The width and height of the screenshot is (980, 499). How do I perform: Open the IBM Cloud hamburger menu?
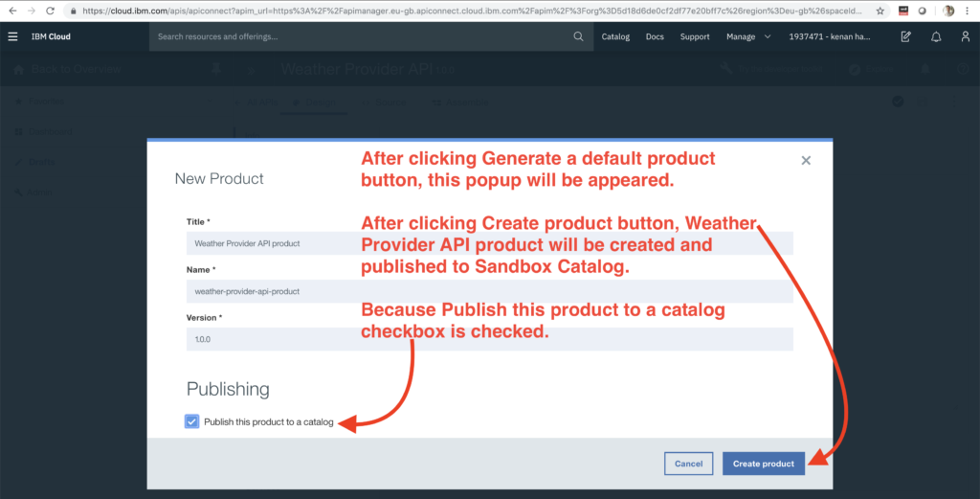pos(12,37)
